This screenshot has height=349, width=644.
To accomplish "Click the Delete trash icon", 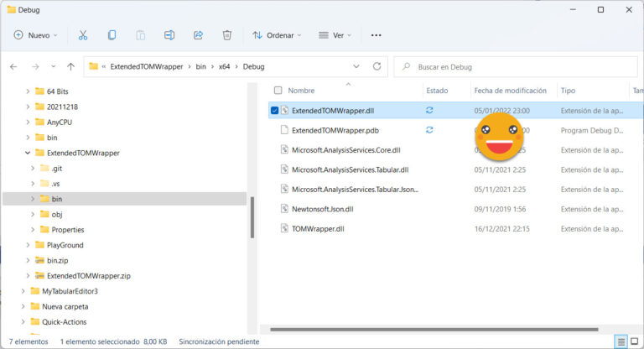I will pos(227,35).
